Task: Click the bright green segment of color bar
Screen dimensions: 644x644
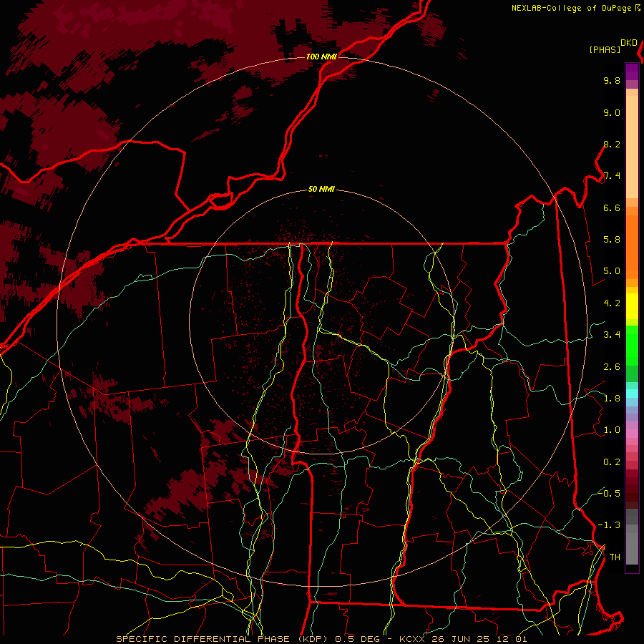Action: click(632, 346)
